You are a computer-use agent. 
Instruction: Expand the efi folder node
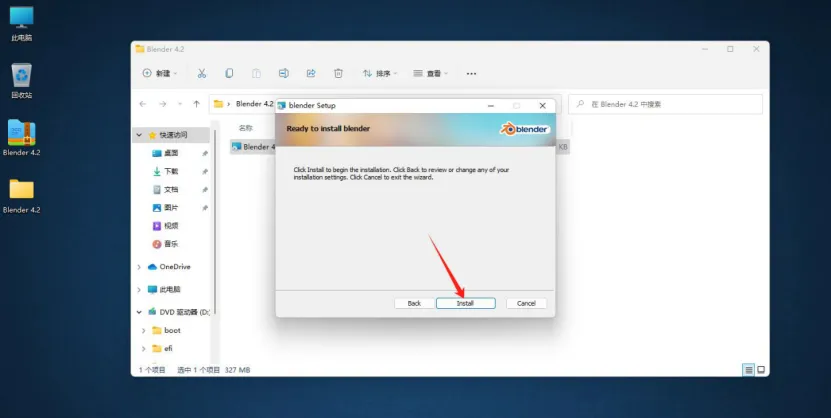coord(143,349)
